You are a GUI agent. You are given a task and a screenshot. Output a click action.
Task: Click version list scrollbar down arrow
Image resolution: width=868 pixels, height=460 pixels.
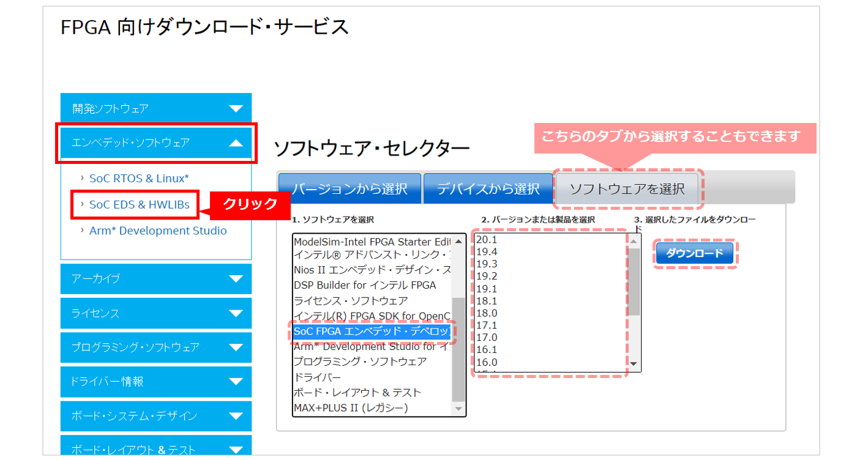(x=634, y=365)
